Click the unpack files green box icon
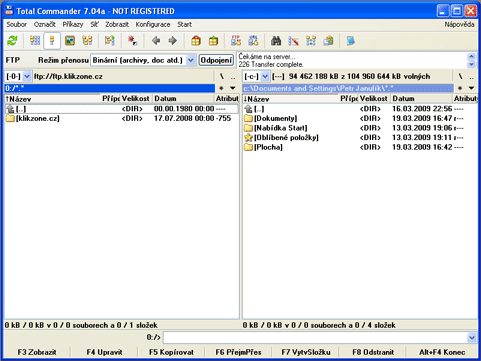The width and height of the screenshot is (481, 361). [x=213, y=41]
